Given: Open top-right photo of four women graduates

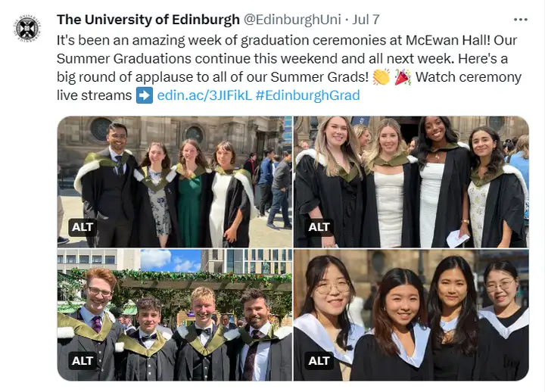Looking at the screenshot, I should (411, 182).
